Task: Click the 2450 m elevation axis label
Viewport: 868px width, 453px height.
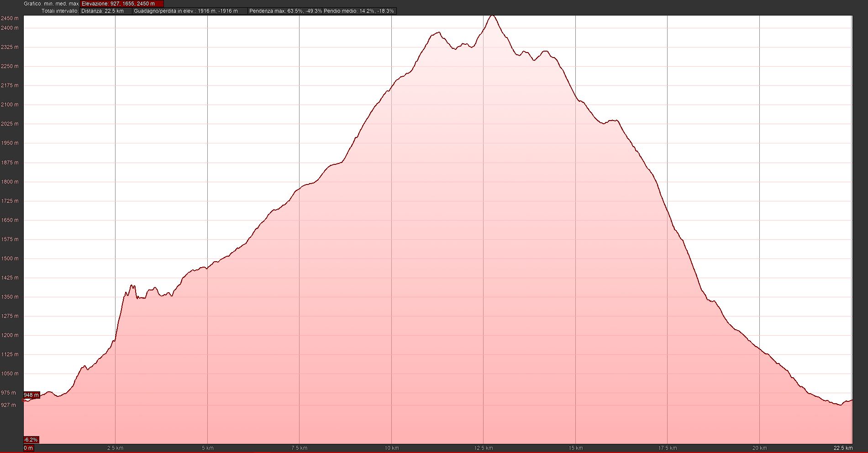Action: (10, 18)
